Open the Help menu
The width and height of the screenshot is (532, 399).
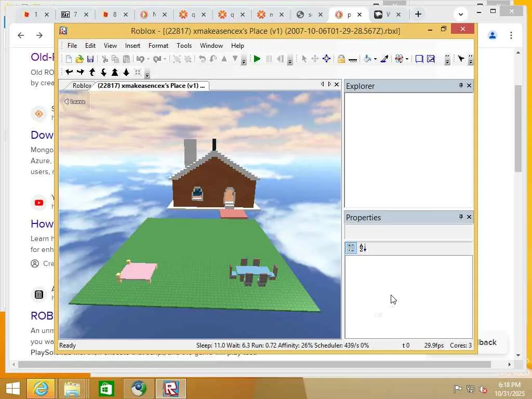pos(237,46)
